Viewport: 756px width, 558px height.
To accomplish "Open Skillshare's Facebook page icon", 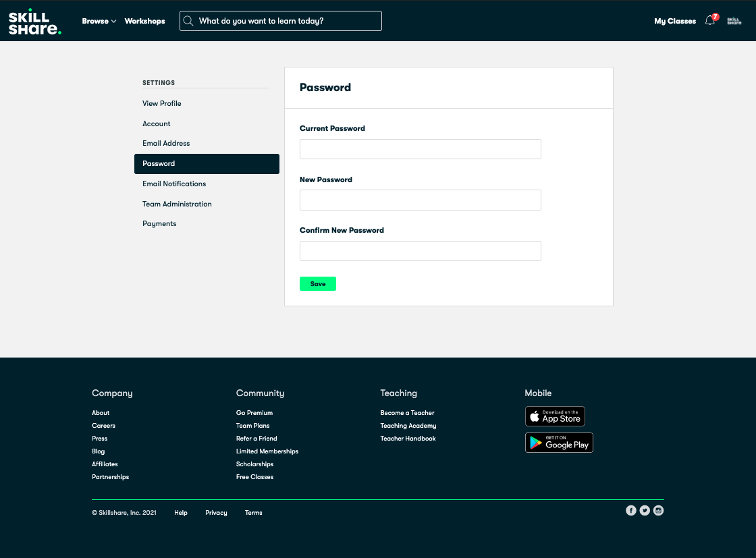I will tap(631, 510).
